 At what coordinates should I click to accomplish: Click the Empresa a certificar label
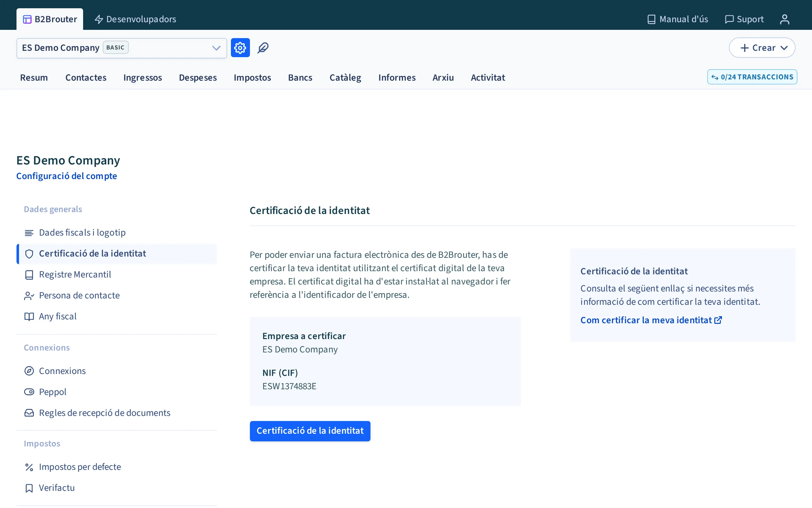point(304,336)
